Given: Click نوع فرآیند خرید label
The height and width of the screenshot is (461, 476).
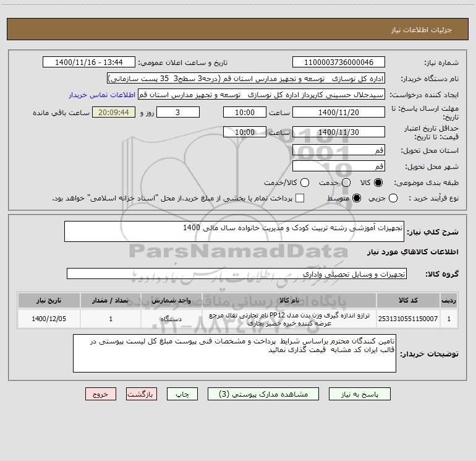Looking at the screenshot, I should click(433, 199).
